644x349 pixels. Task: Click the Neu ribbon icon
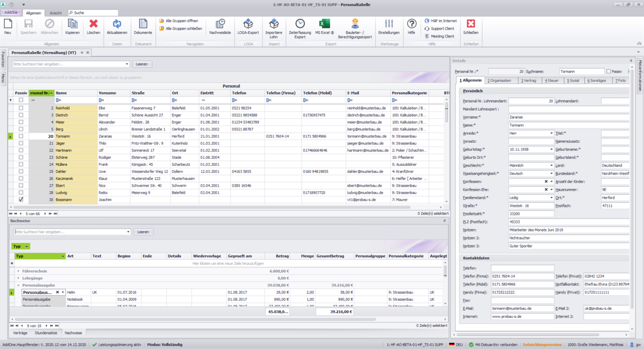click(x=8, y=26)
